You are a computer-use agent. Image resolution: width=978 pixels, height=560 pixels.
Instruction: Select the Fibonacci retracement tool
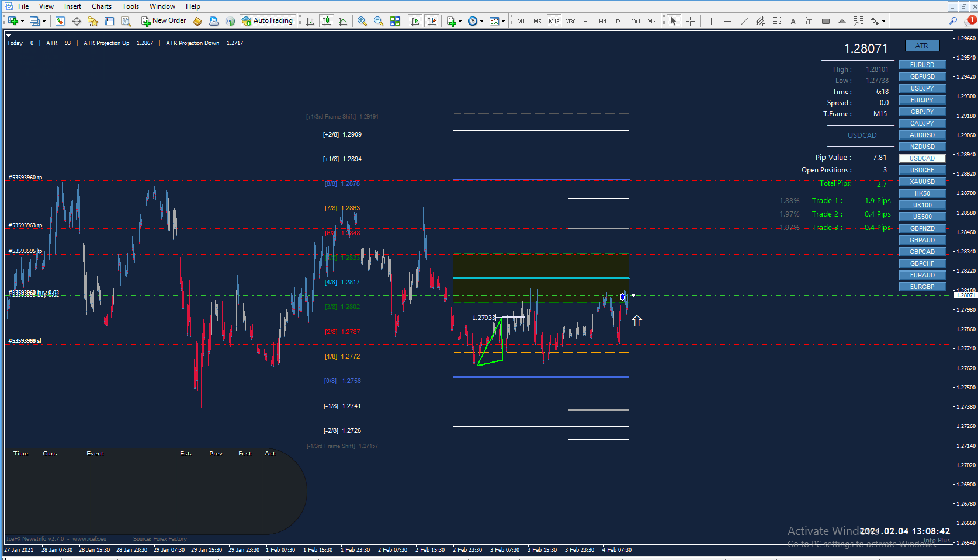pos(776,21)
